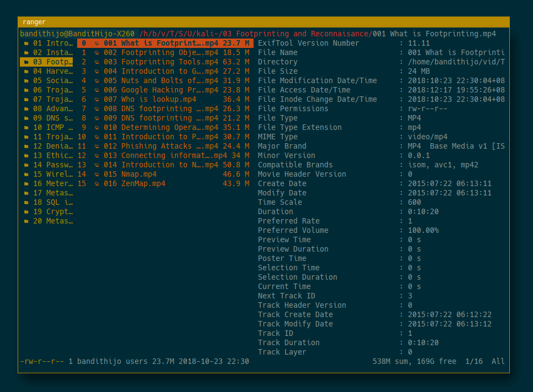The image size is (533, 392).
Task: Click the video file icon for 003 Footprinting Tools
Action: pos(97,62)
